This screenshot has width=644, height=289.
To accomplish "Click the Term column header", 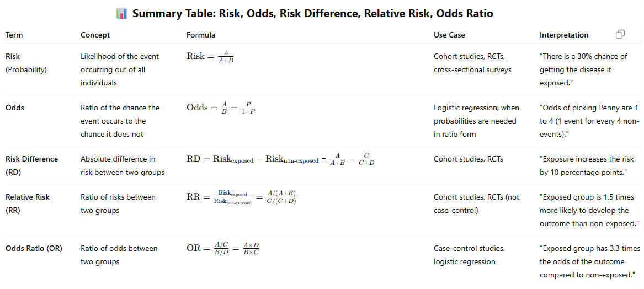I will click(14, 35).
